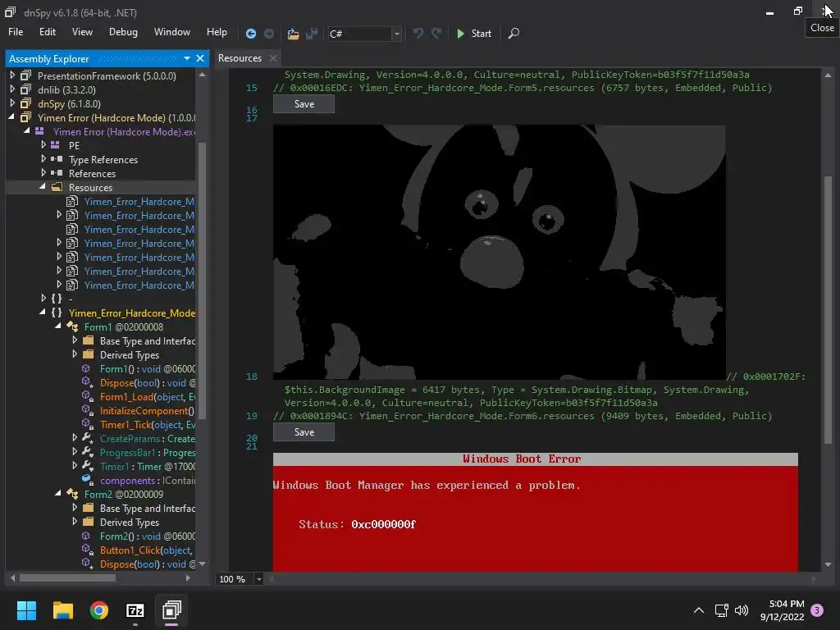840x630 pixels.
Task: Close the Resources tab
Action: 273,58
